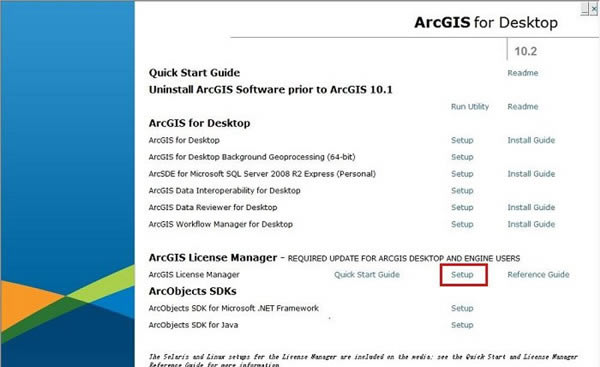
Task: Click Run Utility for uninstalling older ArcGIS
Action: [x=470, y=106]
